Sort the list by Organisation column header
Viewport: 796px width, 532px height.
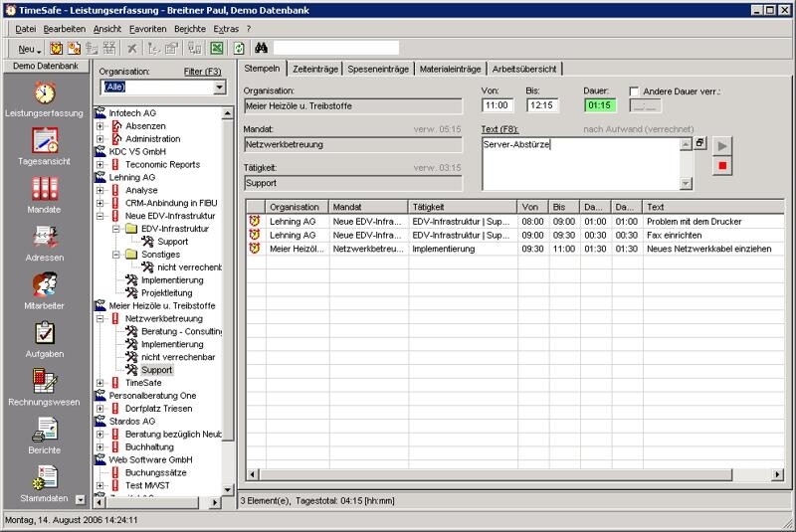click(x=297, y=206)
